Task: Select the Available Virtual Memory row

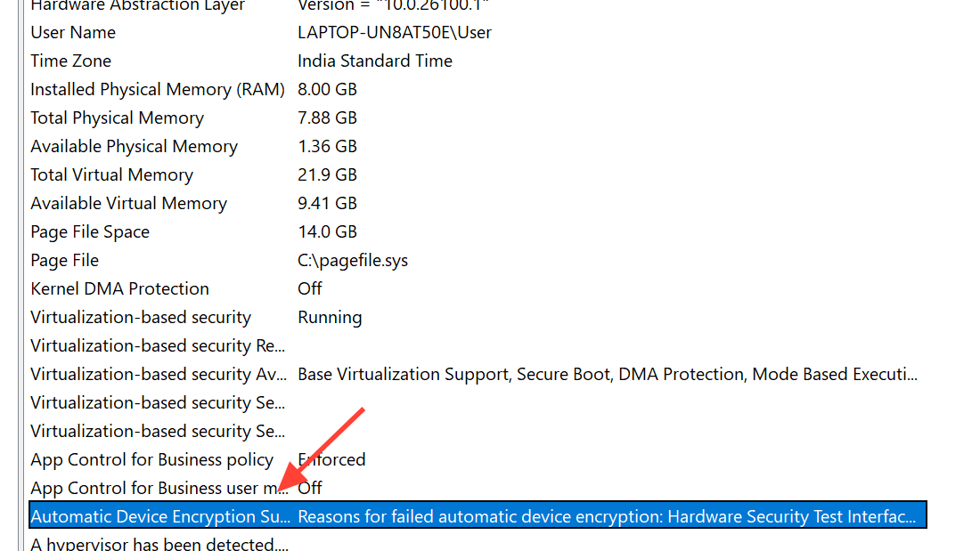Action: click(128, 204)
